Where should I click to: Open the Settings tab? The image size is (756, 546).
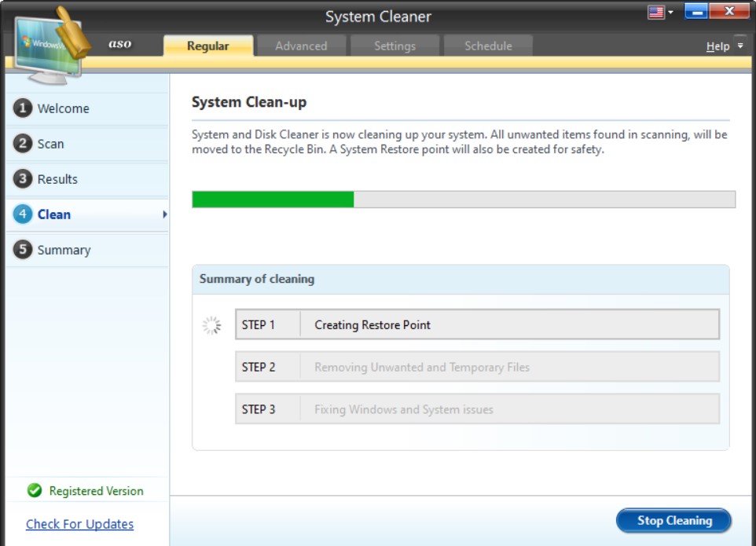(x=396, y=46)
